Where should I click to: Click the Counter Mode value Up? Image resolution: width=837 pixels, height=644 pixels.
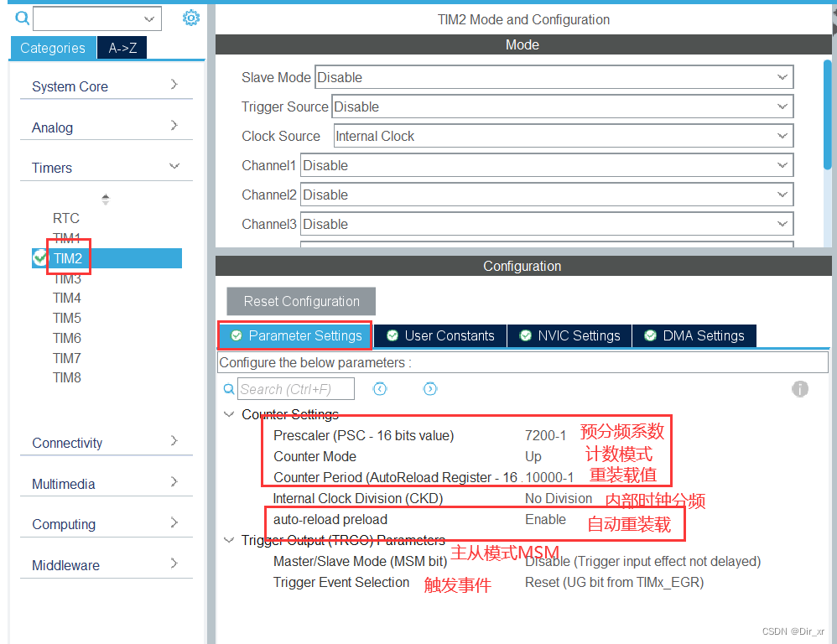(x=533, y=457)
